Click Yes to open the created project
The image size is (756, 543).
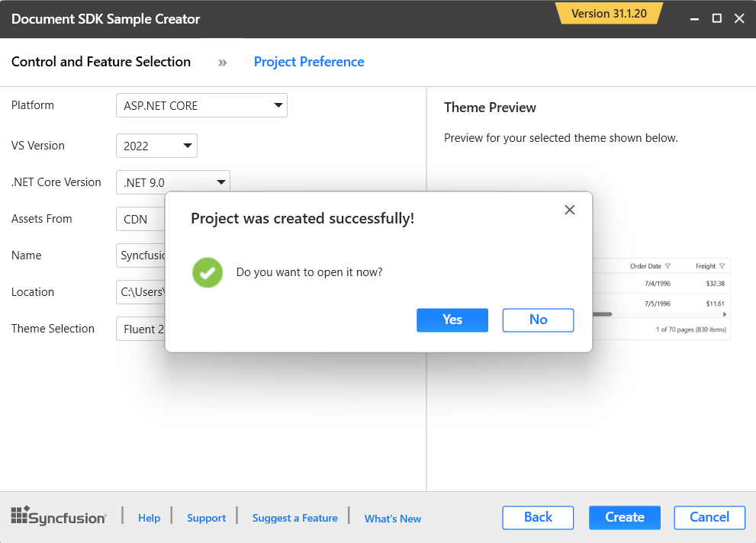pos(452,320)
